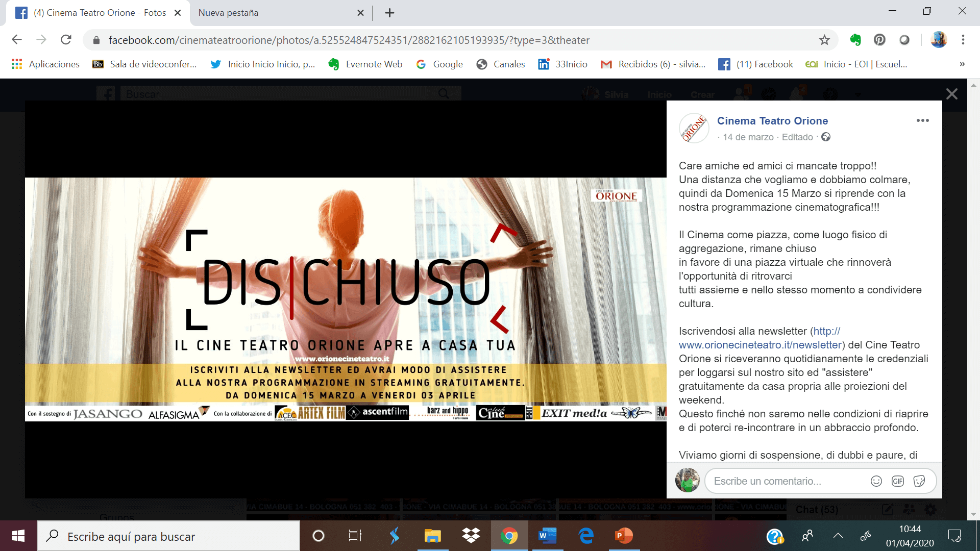Open File Explorer from the taskbar
Screen dimensions: 980x551
[432, 536]
